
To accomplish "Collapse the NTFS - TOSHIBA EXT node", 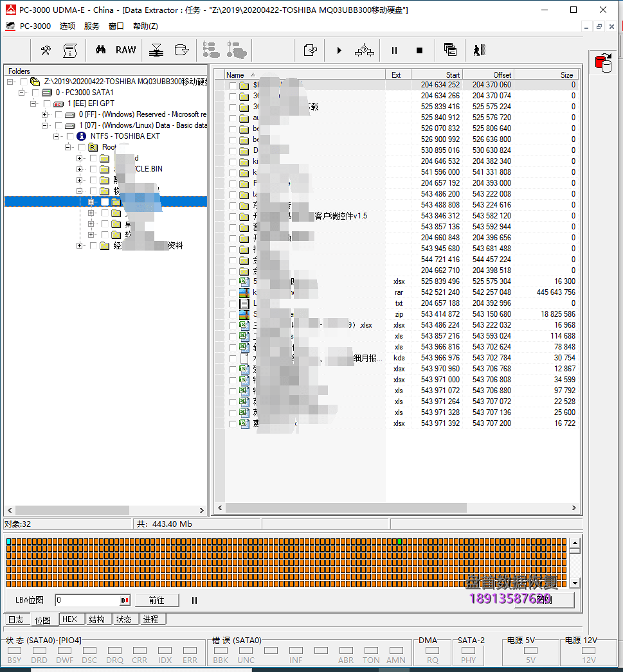I will 56,136.
